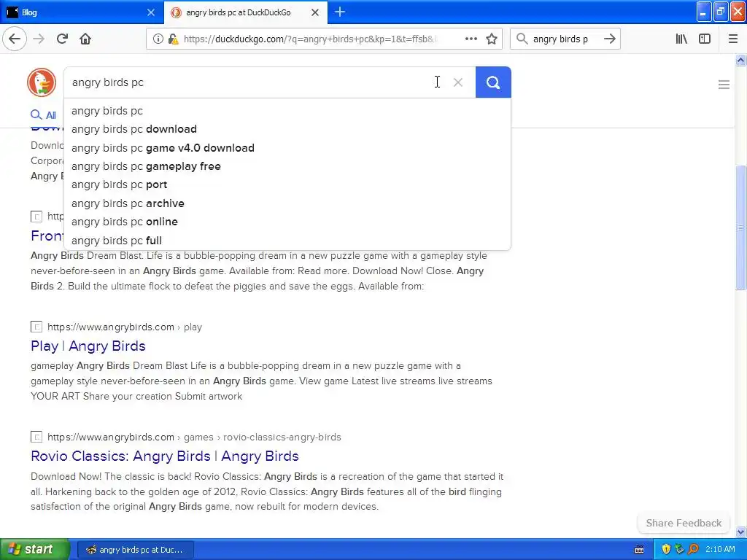Choose suggestion 'angry birds pc port'
The image size is (747, 560).
tap(287, 184)
